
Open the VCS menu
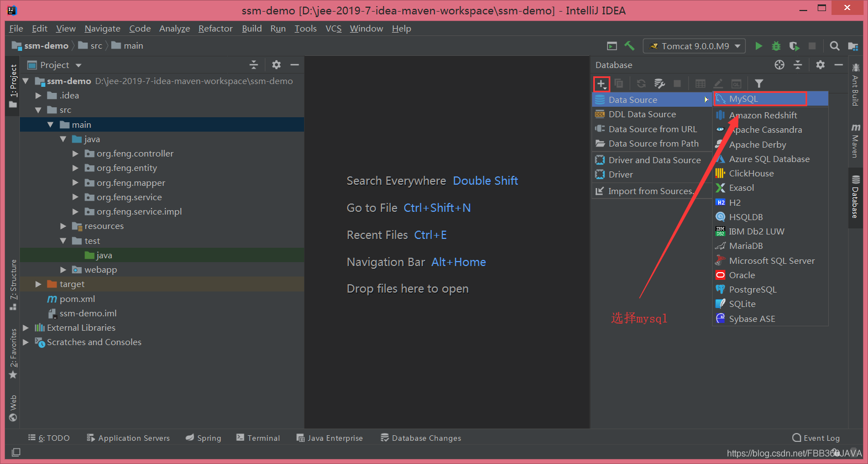[x=333, y=28]
